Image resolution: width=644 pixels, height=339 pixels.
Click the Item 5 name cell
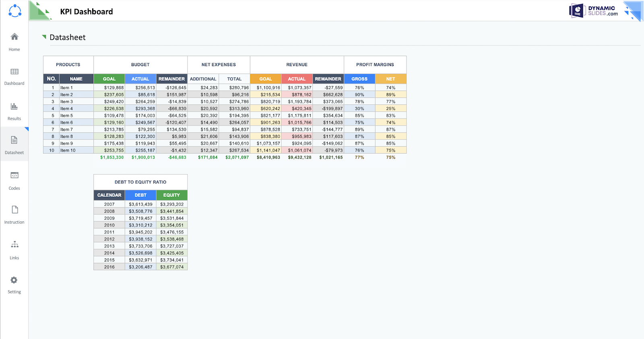click(76, 116)
